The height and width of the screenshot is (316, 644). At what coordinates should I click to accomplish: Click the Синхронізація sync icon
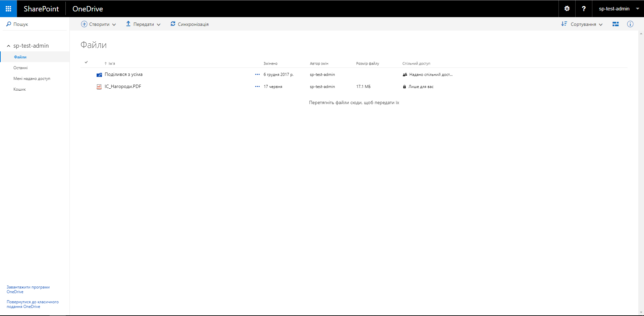pyautogui.click(x=173, y=24)
